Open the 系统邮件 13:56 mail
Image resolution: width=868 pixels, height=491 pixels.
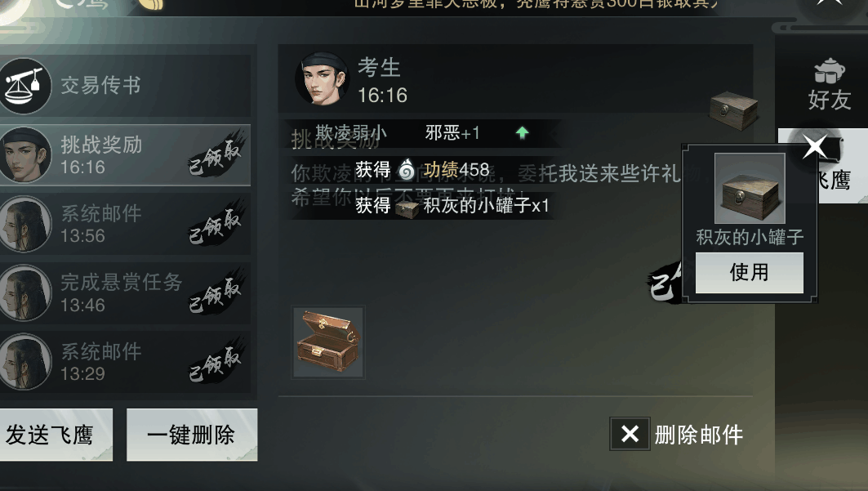click(125, 224)
